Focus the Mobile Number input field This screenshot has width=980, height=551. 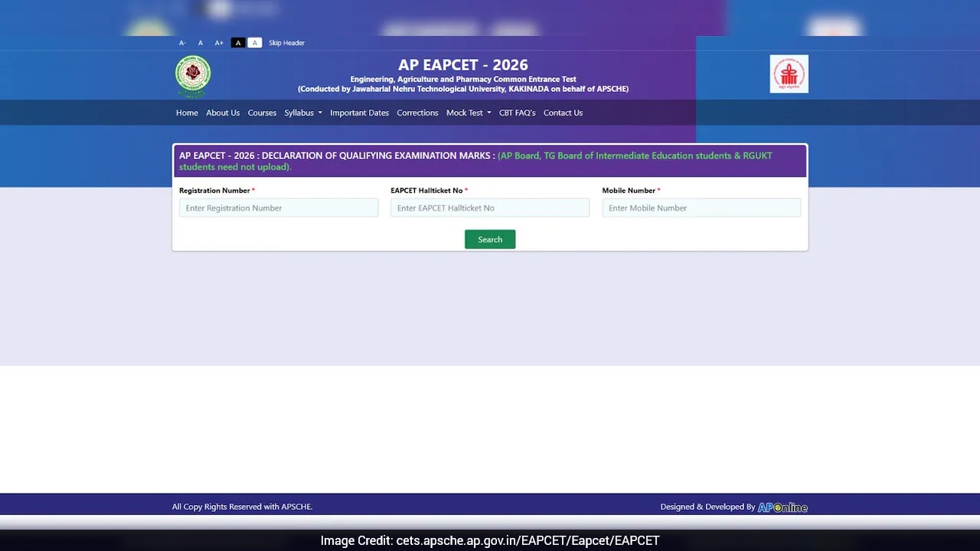701,207
